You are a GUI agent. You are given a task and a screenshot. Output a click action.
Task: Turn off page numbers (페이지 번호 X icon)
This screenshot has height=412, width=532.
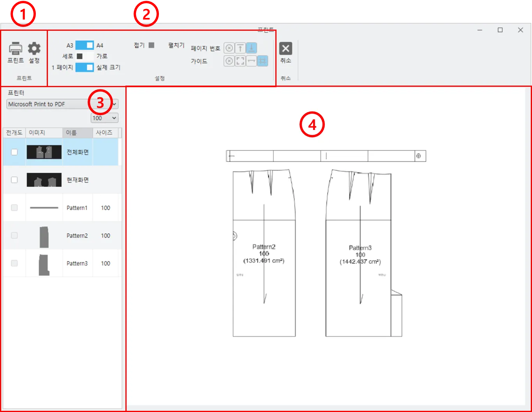coord(229,48)
